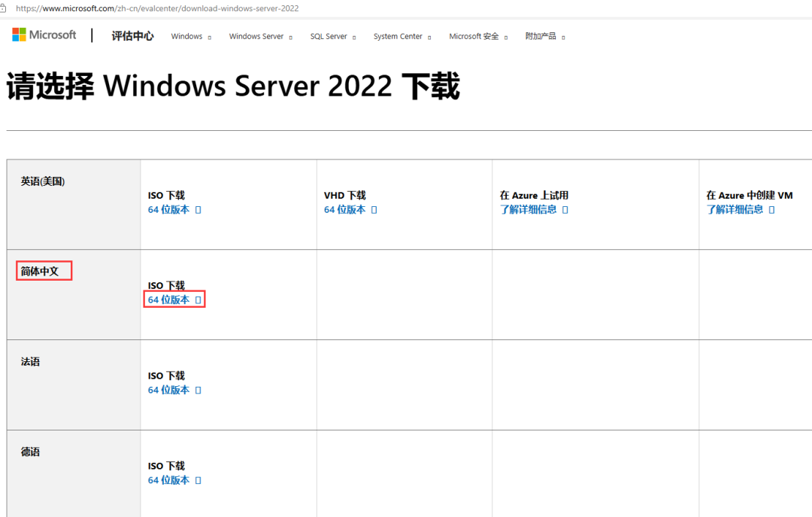Click VHD 下载 heading in English row
This screenshot has width=812, height=517.
(x=345, y=196)
